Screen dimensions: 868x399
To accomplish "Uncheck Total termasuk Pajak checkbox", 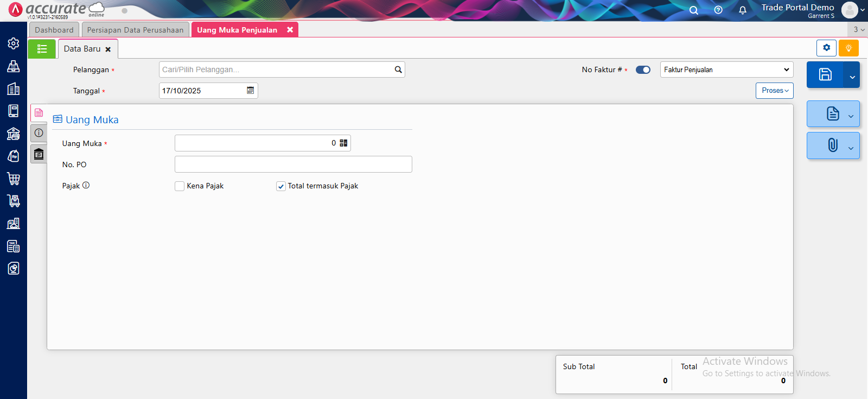I will point(281,186).
